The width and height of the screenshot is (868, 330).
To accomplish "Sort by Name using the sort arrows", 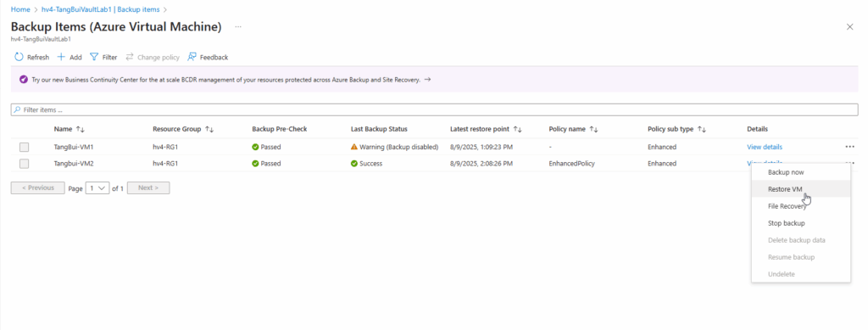I will [81, 129].
